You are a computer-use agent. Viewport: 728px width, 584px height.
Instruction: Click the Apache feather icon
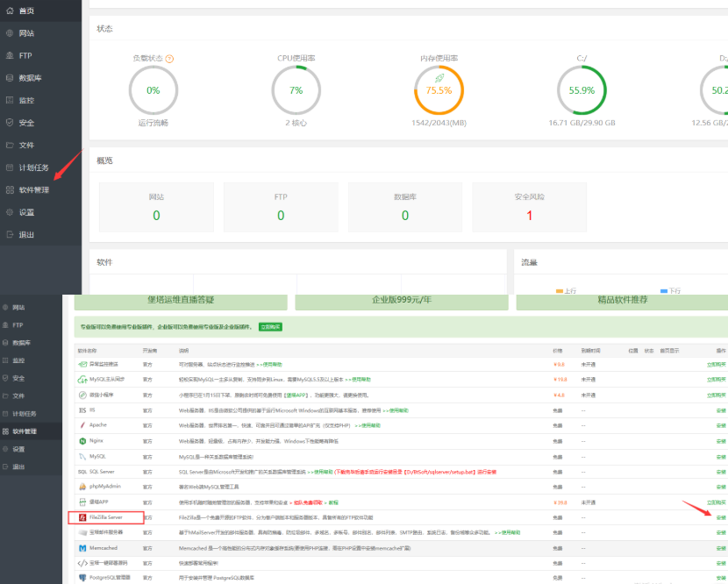[x=82, y=424]
